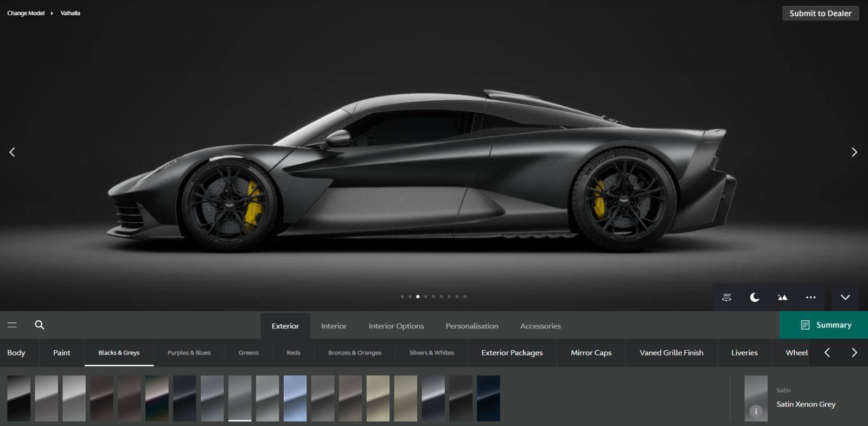This screenshot has width=868, height=426.
Task: Open the three-dots more options menu
Action: pyautogui.click(x=810, y=297)
